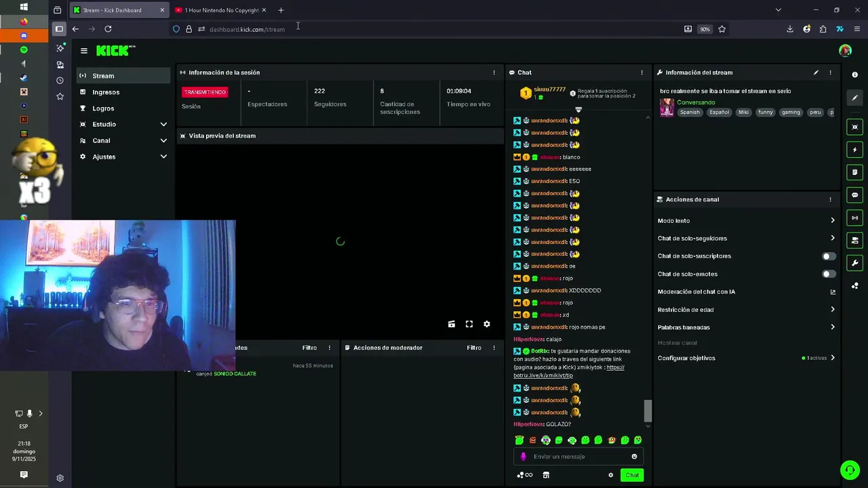Open Información de la sesión options menu
Image resolution: width=868 pixels, height=488 pixels.
pos(494,73)
